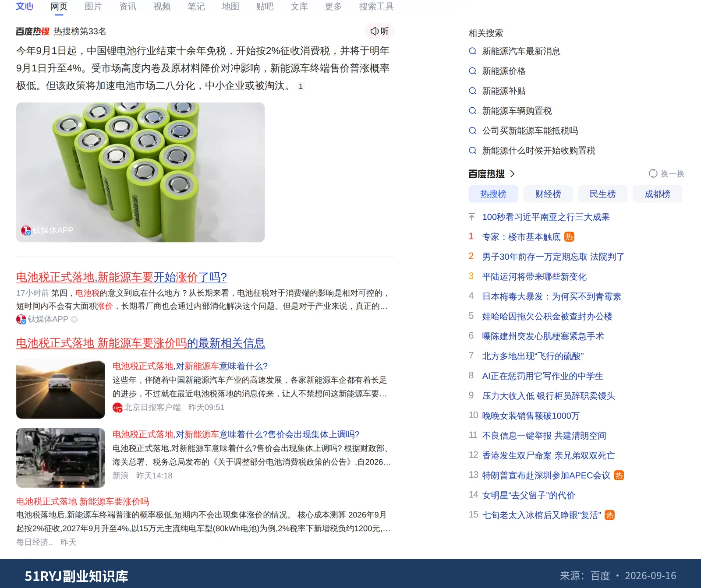Select the 民生榜 tab

coord(603,194)
